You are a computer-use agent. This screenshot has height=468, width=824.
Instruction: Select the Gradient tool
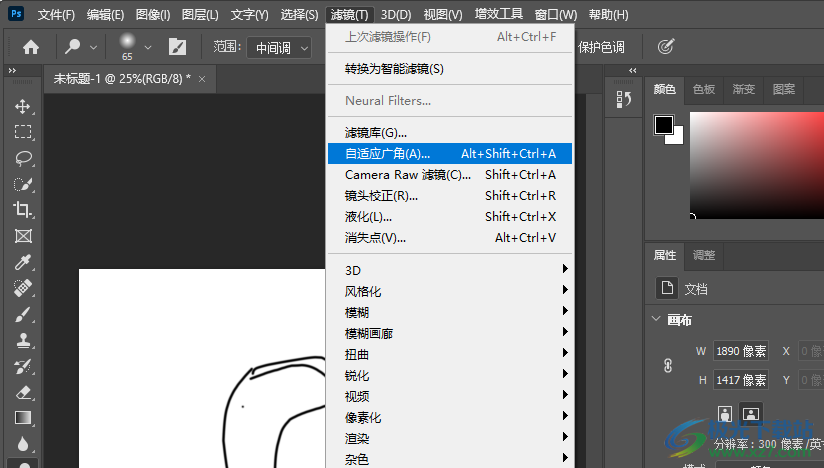pyautogui.click(x=23, y=418)
